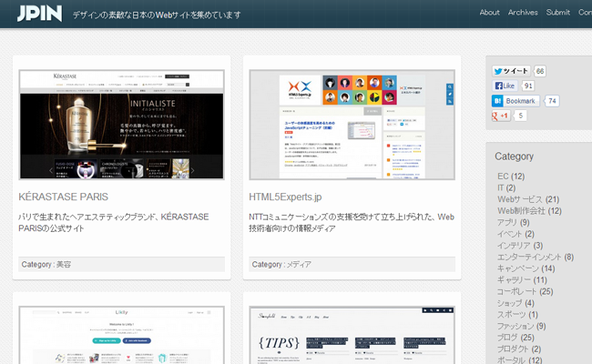Viewport: 592px width, 364px height.
Task: Select the インテリア (3) category
Action: coord(520,246)
